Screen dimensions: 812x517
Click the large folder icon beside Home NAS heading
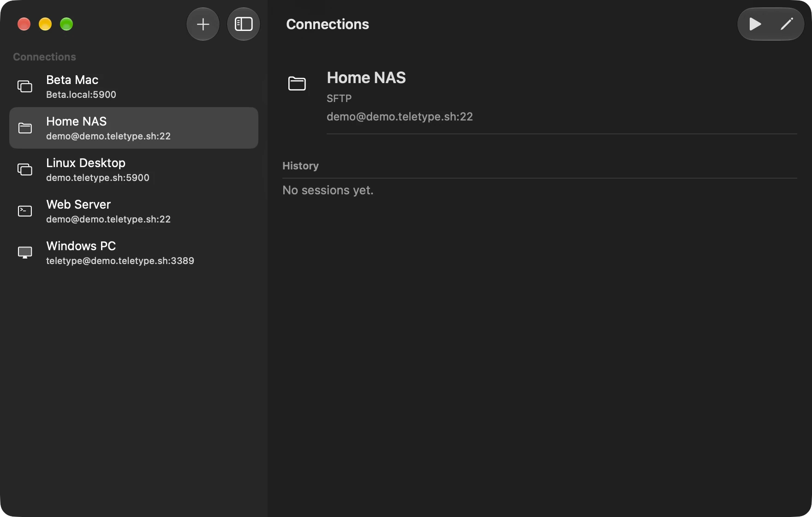(x=297, y=84)
